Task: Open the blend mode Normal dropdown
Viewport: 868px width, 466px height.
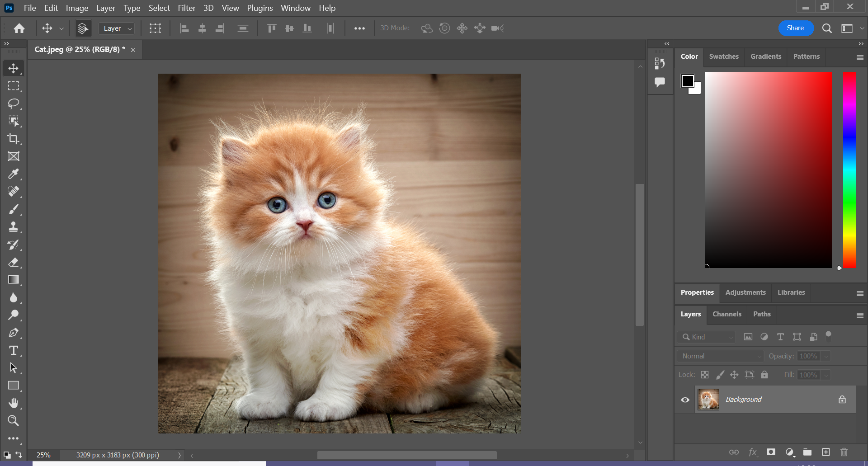Action: (x=720, y=356)
